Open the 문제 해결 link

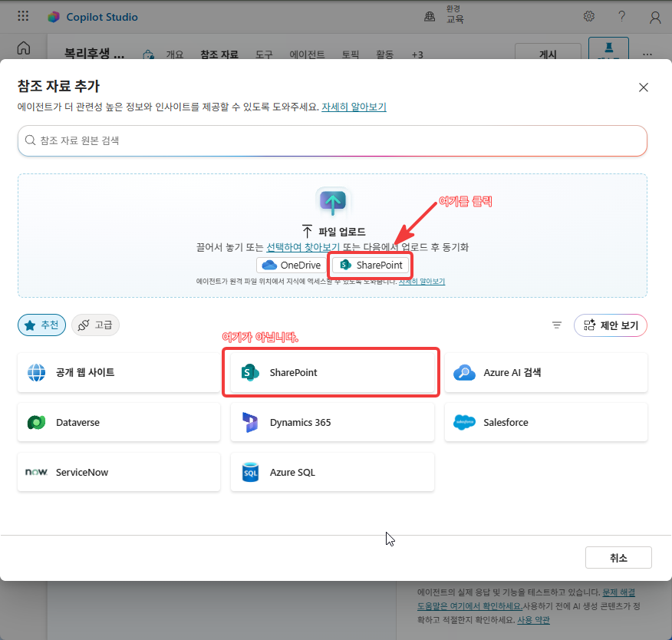click(619, 592)
